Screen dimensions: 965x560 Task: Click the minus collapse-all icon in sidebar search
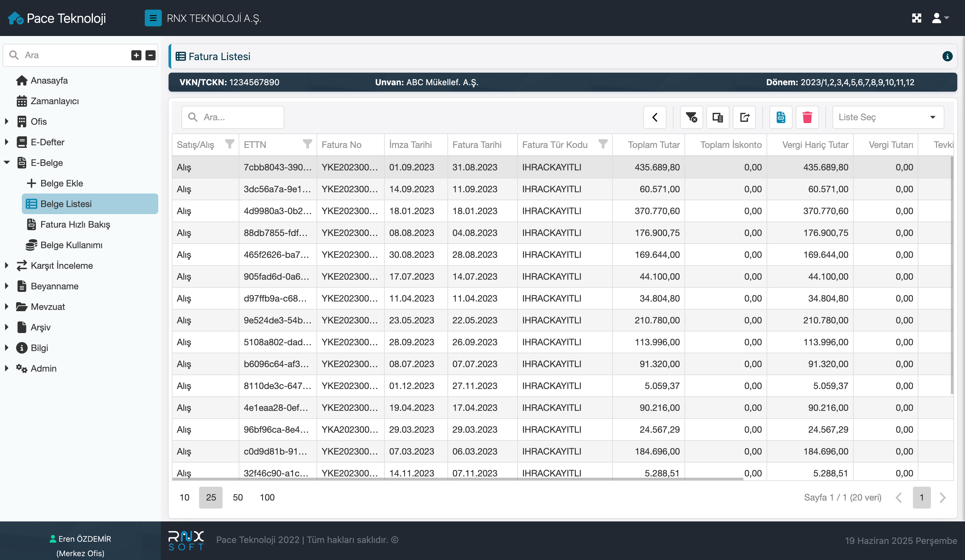[151, 55]
